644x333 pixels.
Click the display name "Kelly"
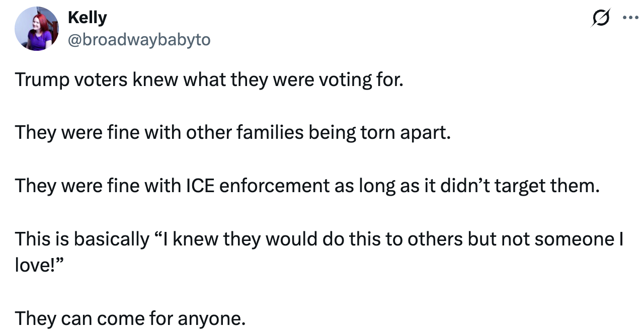click(x=87, y=18)
